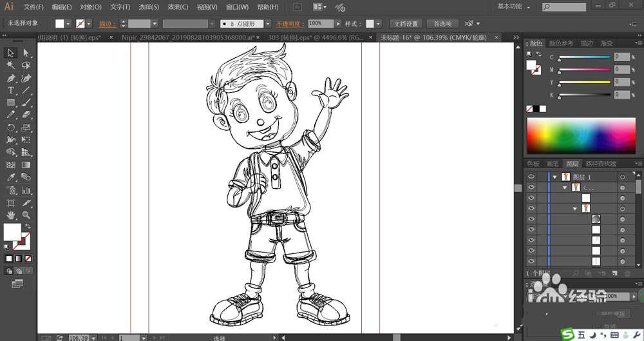Collapse the 图层 1 layer triangle

[555, 177]
